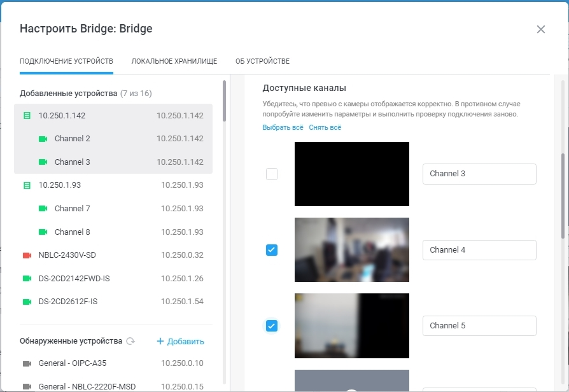This screenshot has width=569, height=392.
Task: Click the Выбрать всё link
Action: click(x=283, y=127)
